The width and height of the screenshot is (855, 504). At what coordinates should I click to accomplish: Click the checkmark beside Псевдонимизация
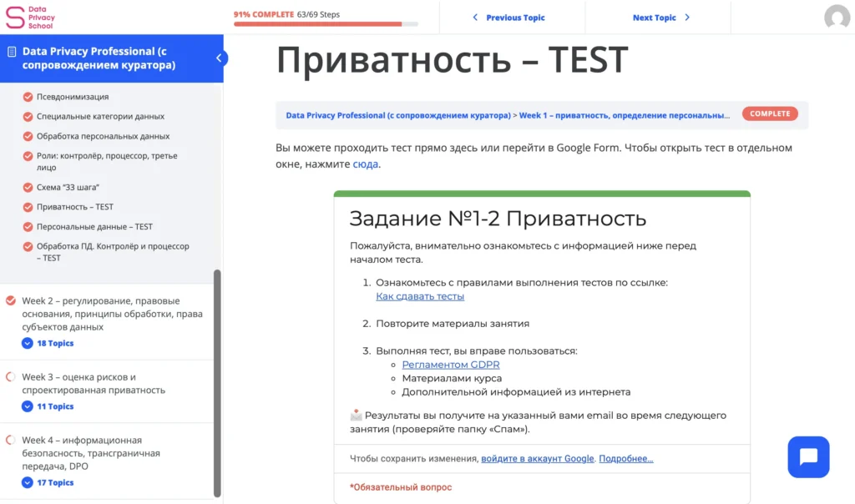pos(28,97)
